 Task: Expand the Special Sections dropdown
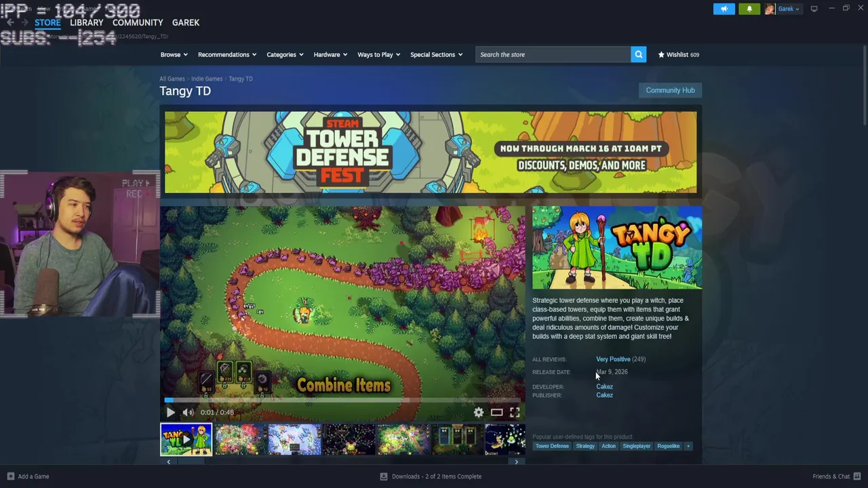[436, 54]
